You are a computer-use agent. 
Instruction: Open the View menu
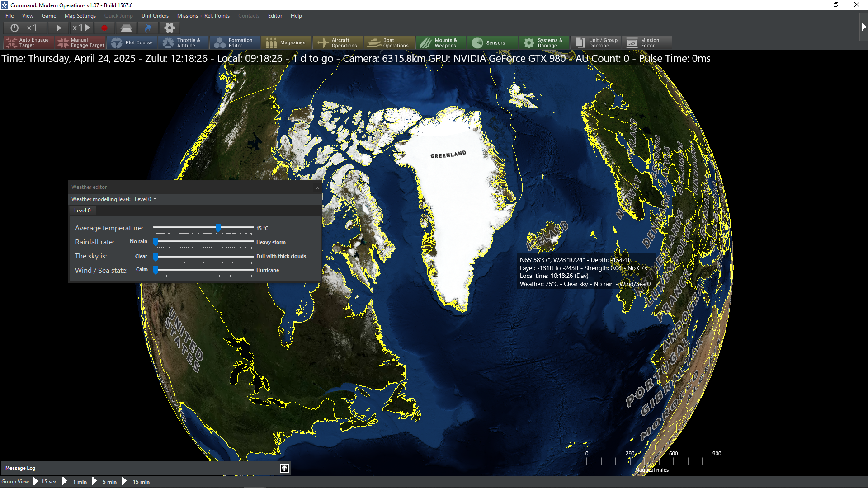coord(28,16)
